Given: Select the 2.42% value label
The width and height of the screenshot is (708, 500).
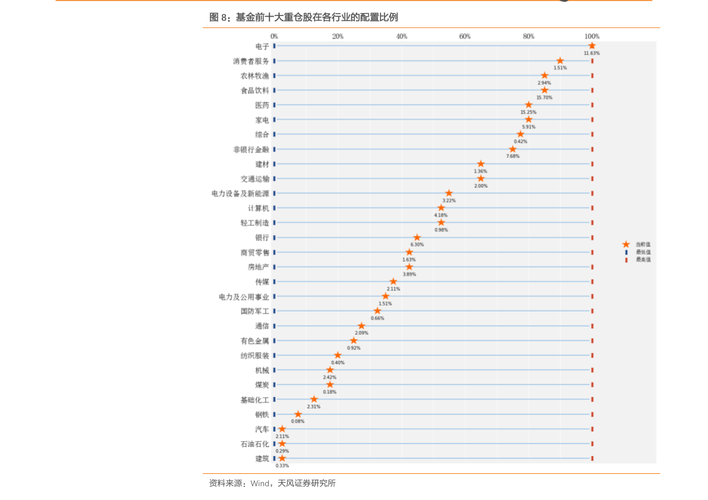Looking at the screenshot, I should [330, 377].
